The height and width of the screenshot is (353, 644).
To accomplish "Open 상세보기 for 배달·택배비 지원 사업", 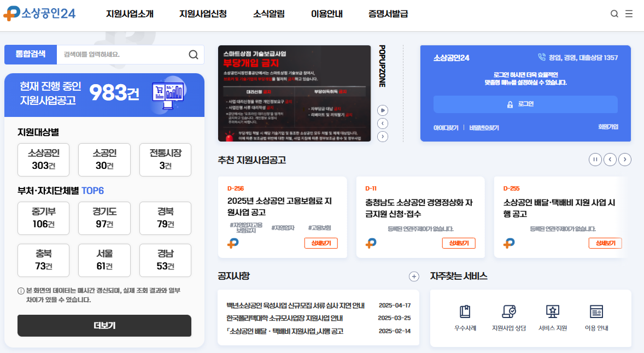I will [605, 243].
